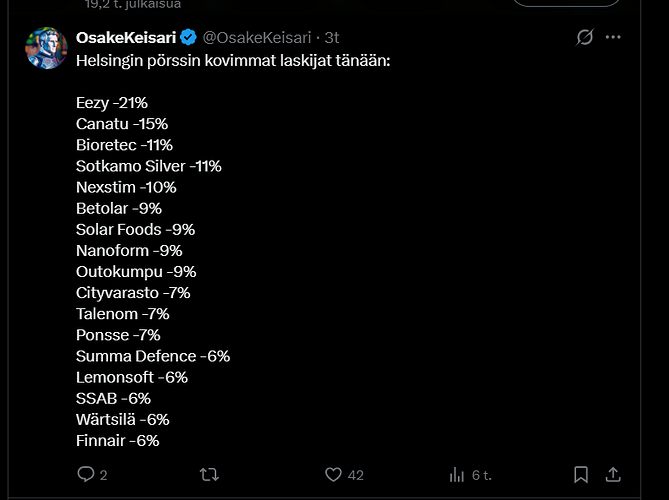Like the post with the heart icon
Viewport: 669px width, 500px height.
pos(333,474)
